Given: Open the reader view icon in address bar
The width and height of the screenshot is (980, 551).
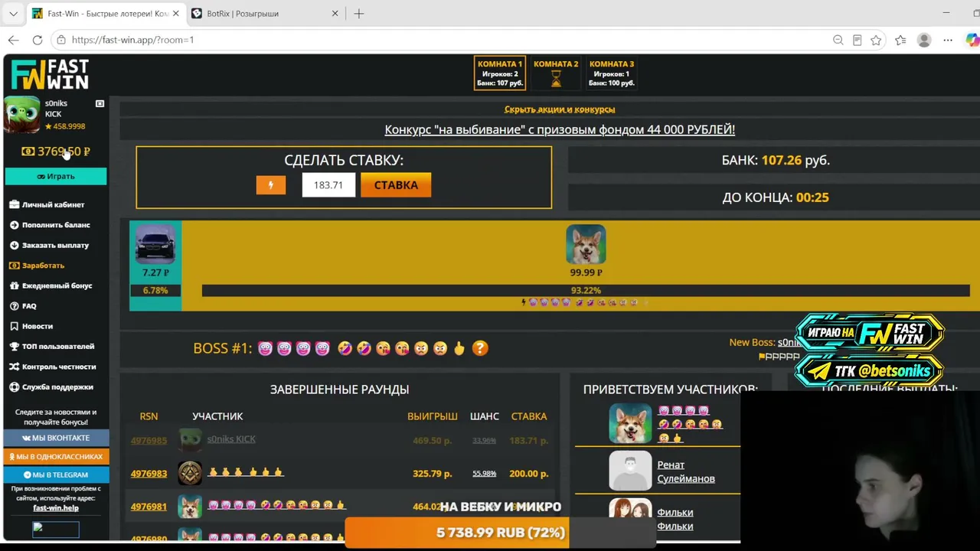Looking at the screenshot, I should pyautogui.click(x=857, y=40).
